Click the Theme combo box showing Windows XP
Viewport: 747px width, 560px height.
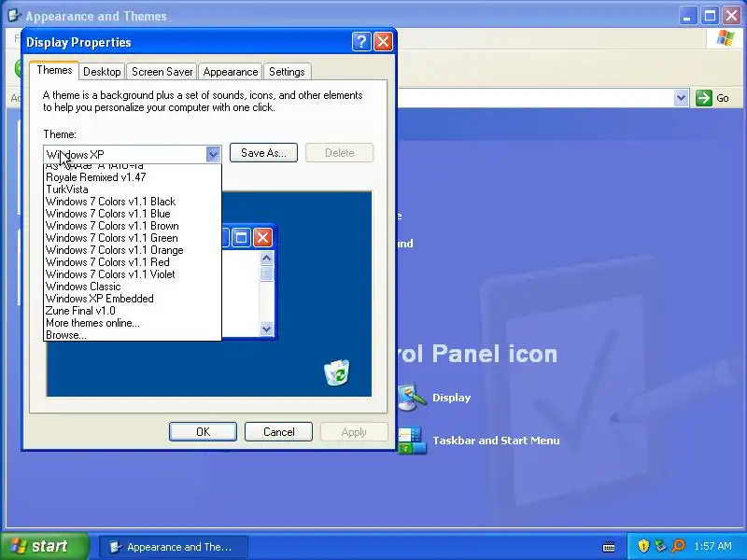(x=132, y=154)
